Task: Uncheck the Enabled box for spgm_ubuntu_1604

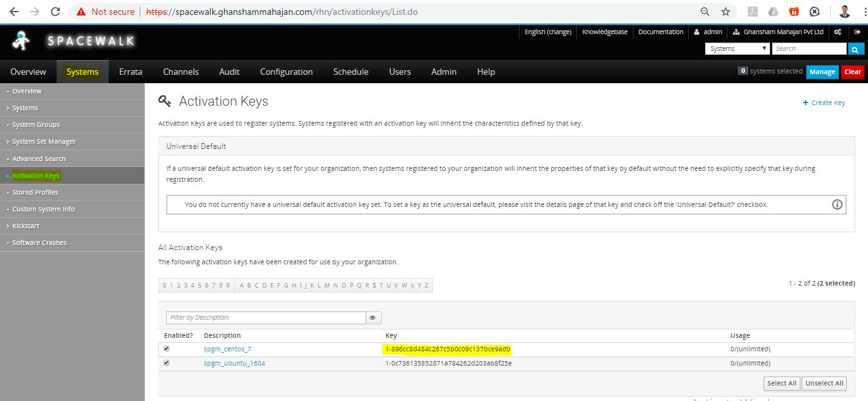Action: 167,363
